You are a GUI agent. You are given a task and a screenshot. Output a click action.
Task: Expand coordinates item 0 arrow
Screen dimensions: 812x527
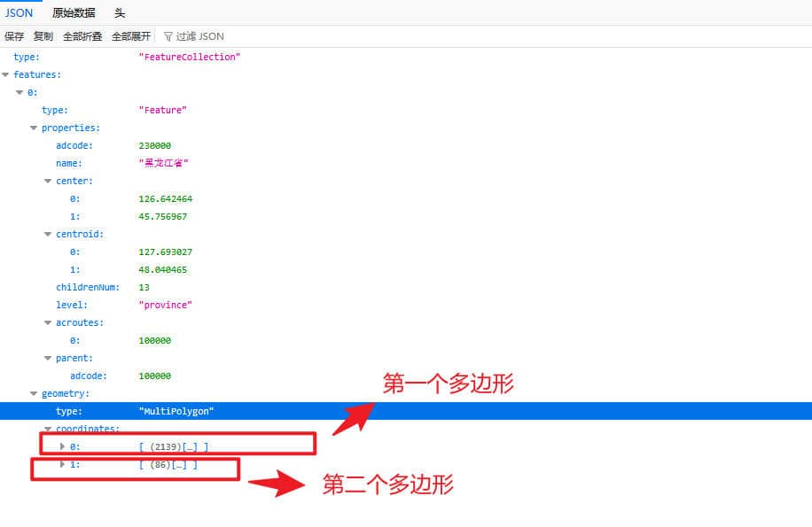pos(62,446)
